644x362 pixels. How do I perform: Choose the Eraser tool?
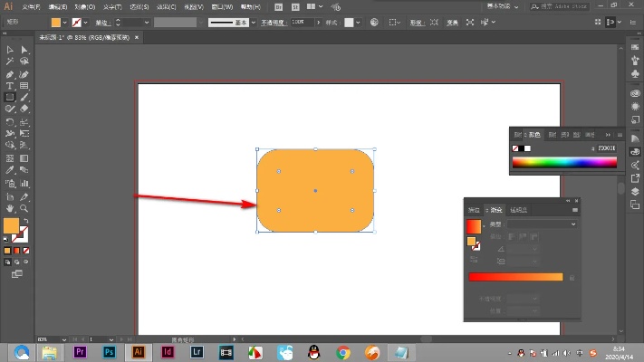point(24,109)
